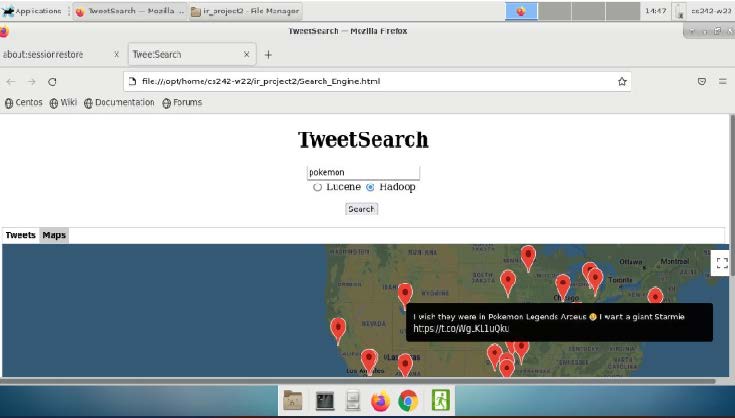Select the active workspace with Firefox icon
Screen dimensions: 735x418
click(x=521, y=11)
